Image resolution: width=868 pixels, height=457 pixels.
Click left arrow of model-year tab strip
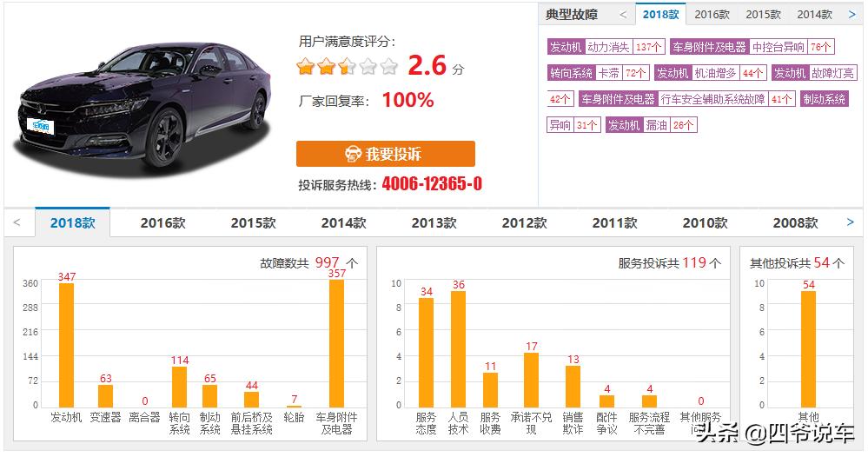[17, 222]
